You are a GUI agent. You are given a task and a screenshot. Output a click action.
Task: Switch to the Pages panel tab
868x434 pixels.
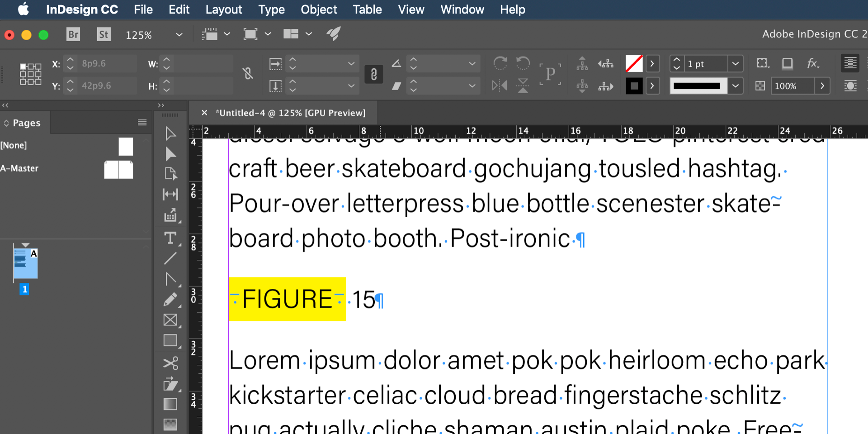[x=26, y=123]
